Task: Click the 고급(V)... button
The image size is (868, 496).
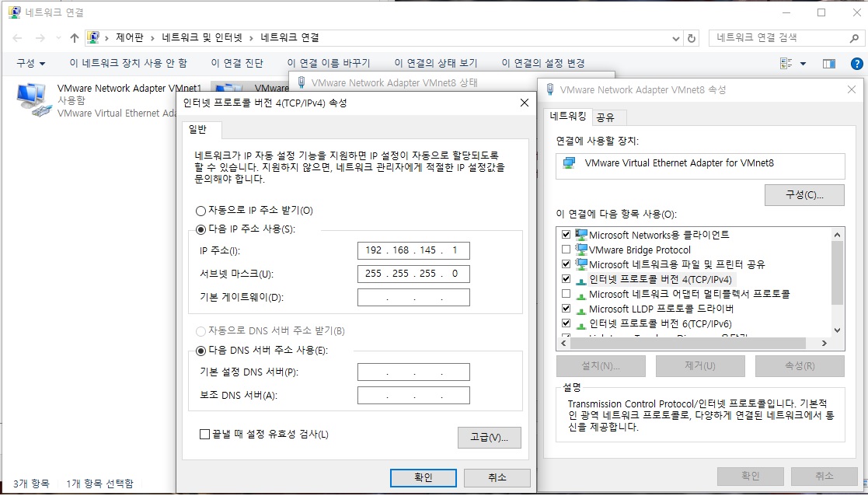Action: tap(490, 438)
